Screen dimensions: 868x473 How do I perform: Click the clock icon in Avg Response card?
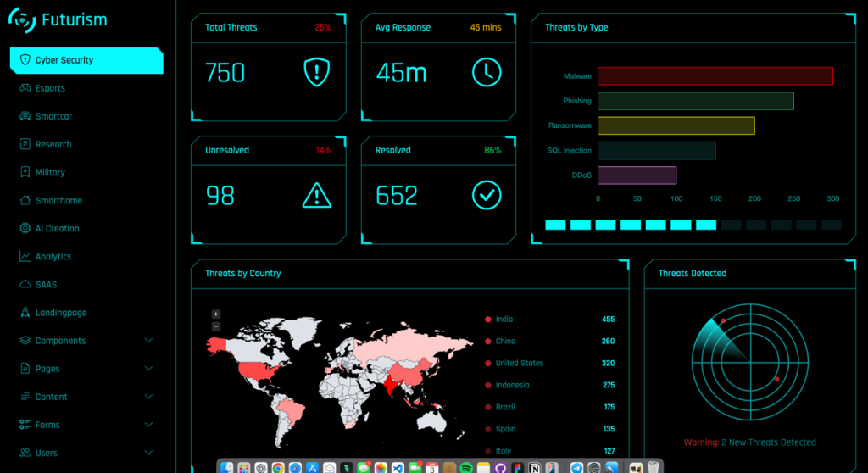[487, 72]
